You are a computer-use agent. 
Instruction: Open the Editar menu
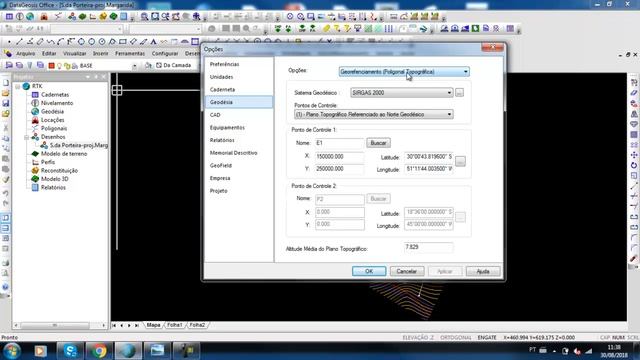tap(49, 53)
